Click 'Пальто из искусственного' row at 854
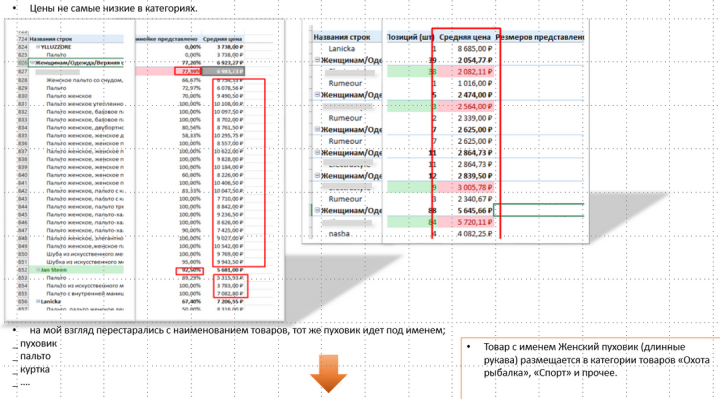The width and height of the screenshot is (720, 399). point(84,286)
